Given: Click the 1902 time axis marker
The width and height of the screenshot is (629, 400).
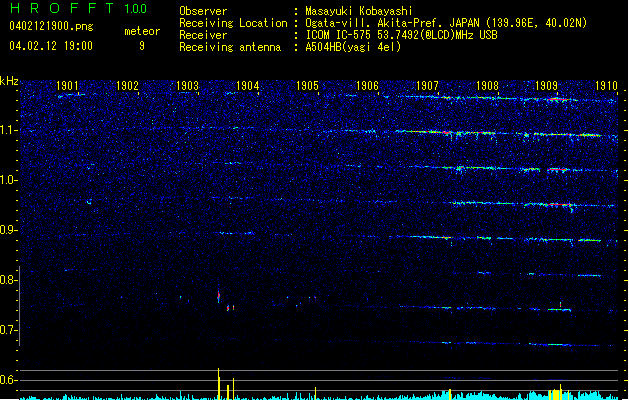Looking at the screenshot, I should pyautogui.click(x=127, y=85).
